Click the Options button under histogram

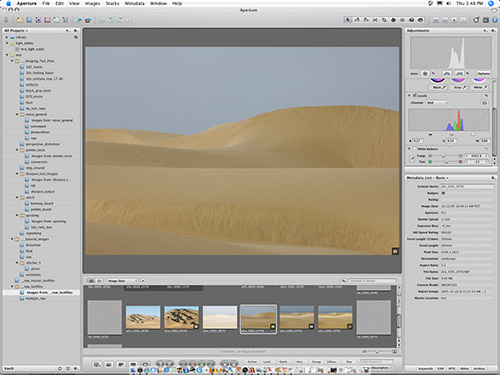pyautogui.click(x=483, y=73)
